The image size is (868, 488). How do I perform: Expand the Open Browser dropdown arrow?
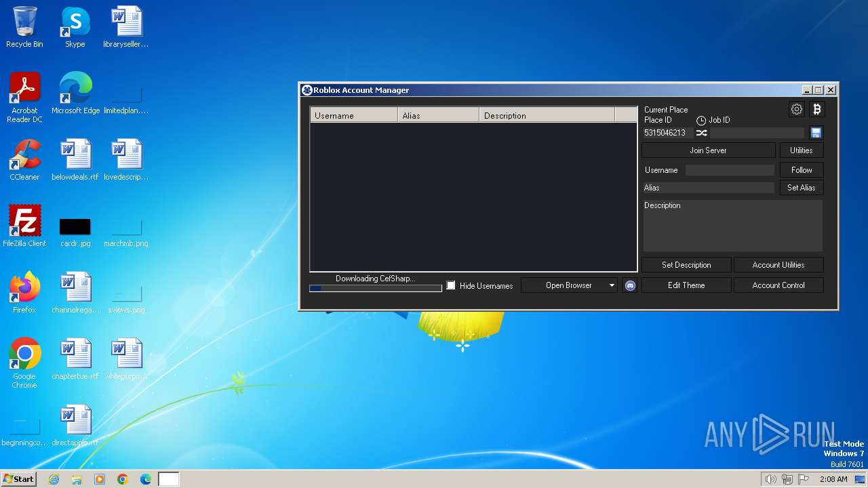point(612,285)
